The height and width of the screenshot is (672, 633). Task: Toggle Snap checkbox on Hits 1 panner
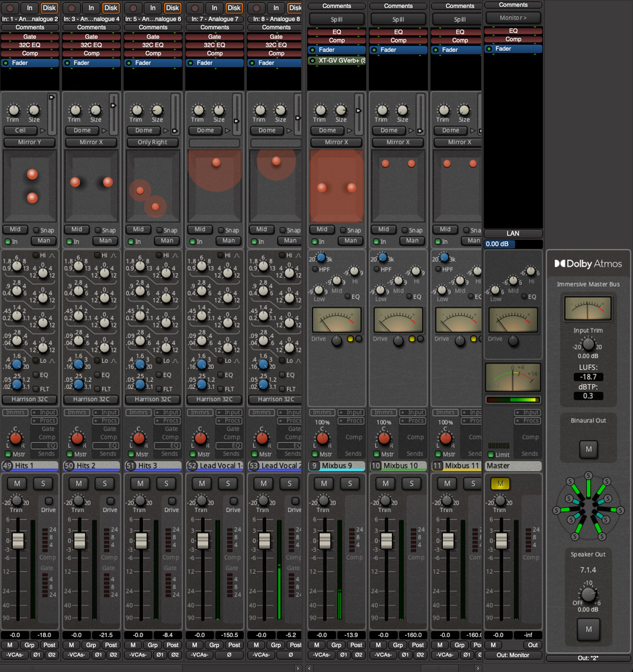point(36,230)
